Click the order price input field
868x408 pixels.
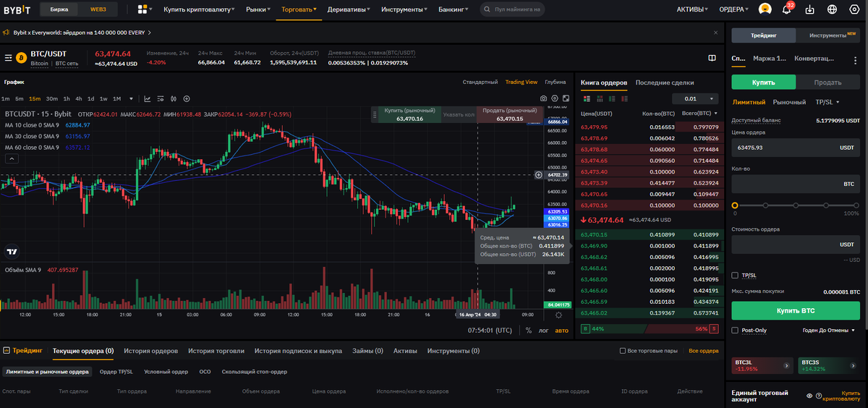(x=796, y=147)
